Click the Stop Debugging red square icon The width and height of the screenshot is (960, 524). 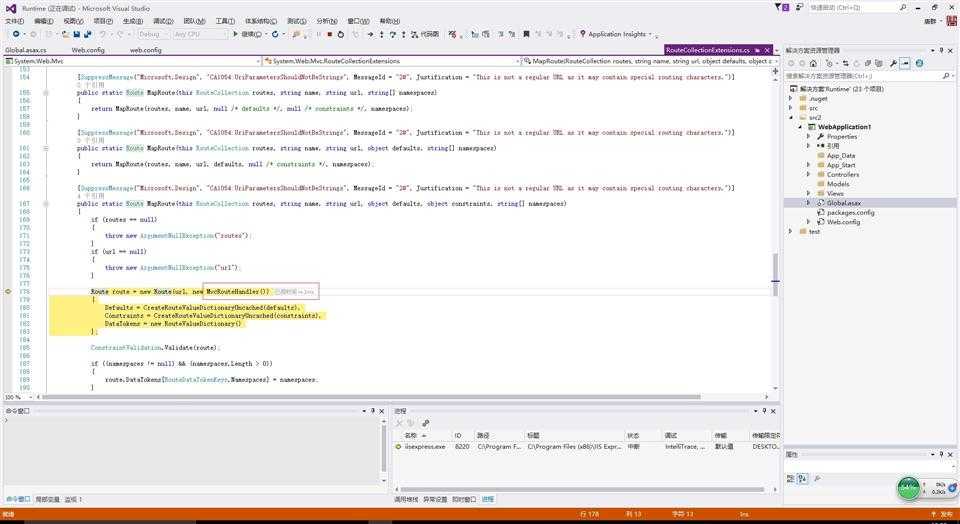pos(330,34)
